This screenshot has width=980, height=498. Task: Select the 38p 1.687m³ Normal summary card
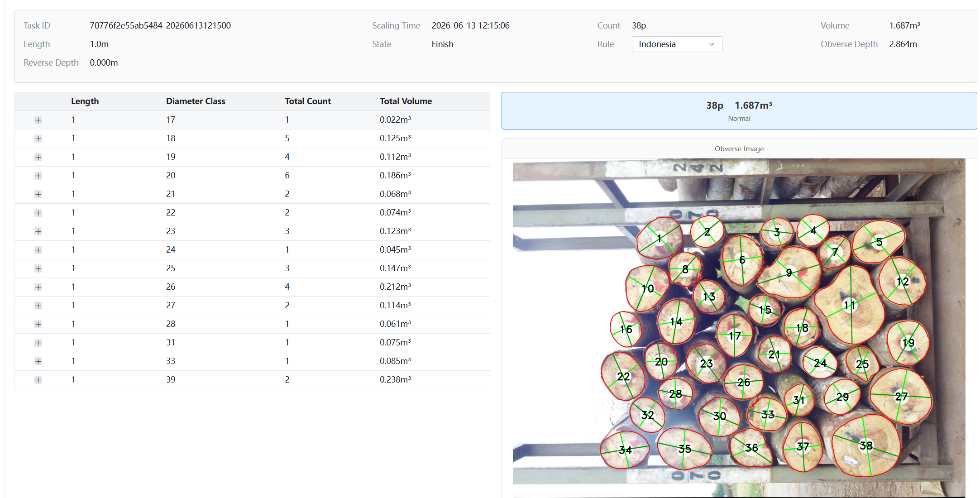pyautogui.click(x=739, y=111)
